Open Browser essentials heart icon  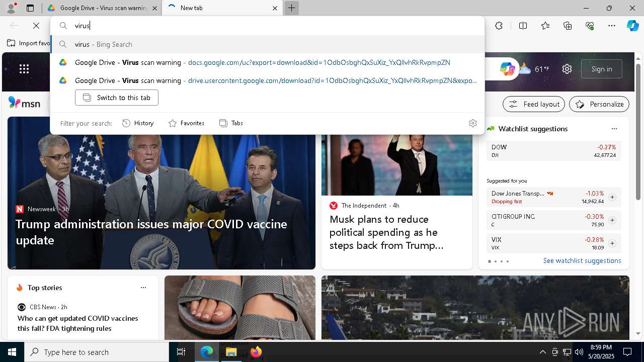(x=590, y=26)
